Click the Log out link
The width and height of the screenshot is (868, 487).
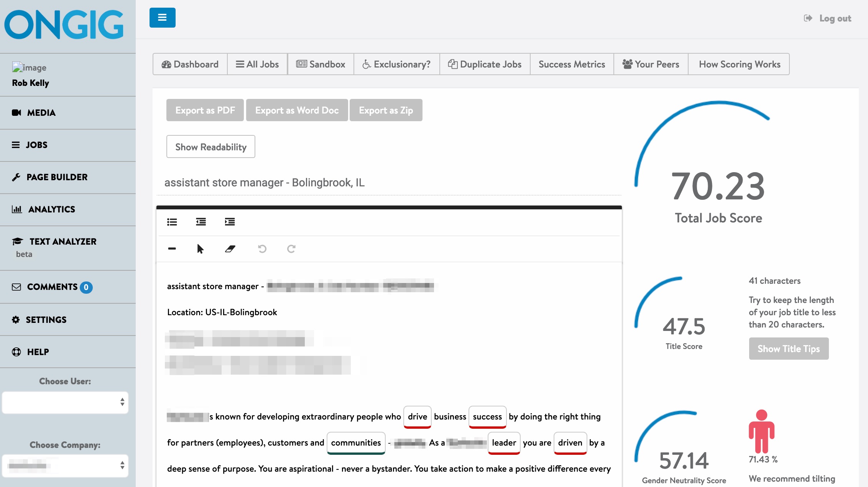tap(827, 18)
